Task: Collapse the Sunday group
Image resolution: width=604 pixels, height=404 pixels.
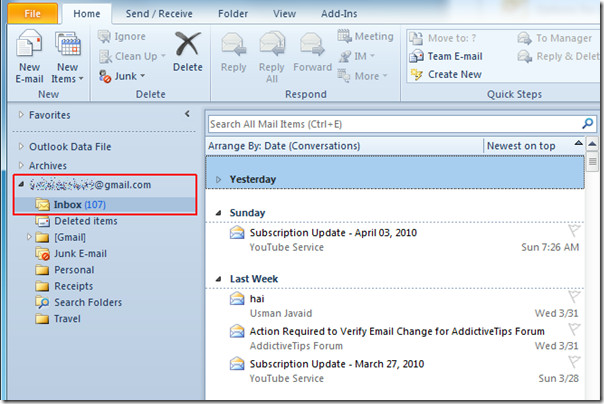Action: pyautogui.click(x=219, y=213)
